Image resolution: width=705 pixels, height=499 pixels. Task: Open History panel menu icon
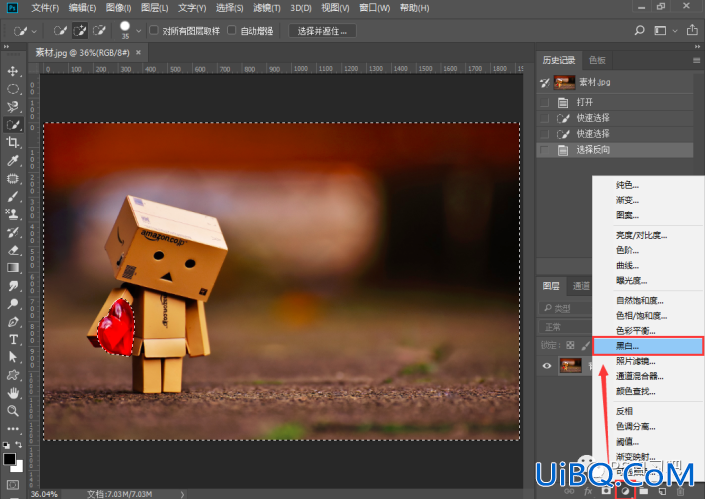[x=696, y=60]
